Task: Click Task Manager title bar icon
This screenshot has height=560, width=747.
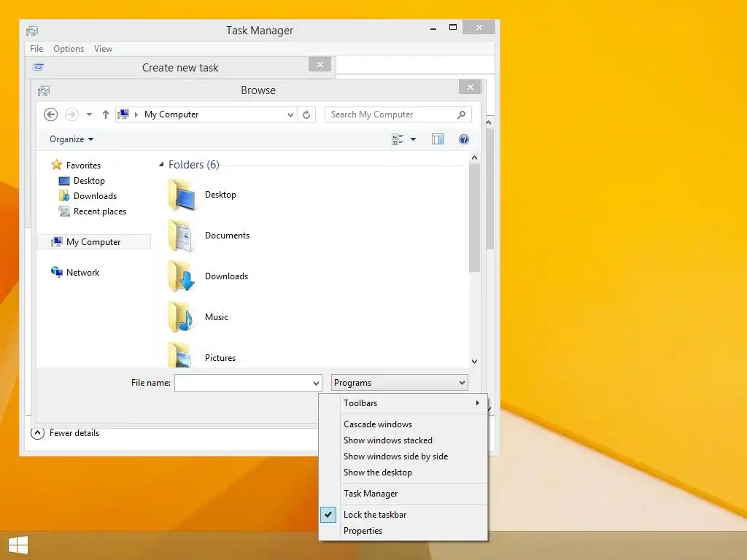Action: click(32, 31)
